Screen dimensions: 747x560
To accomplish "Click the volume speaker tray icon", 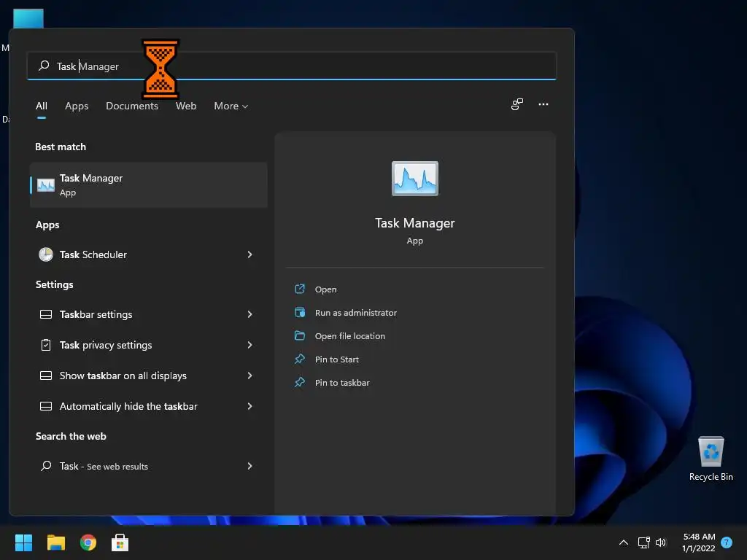I will coord(661,542).
